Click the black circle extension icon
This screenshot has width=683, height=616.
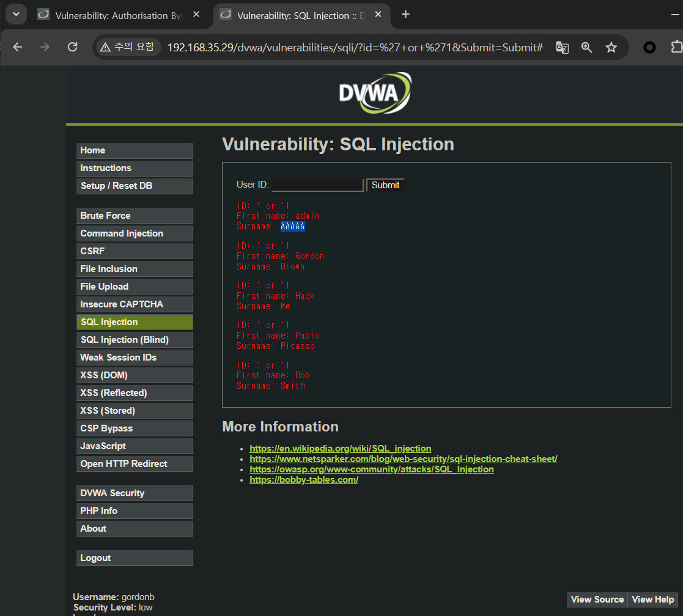click(x=649, y=47)
